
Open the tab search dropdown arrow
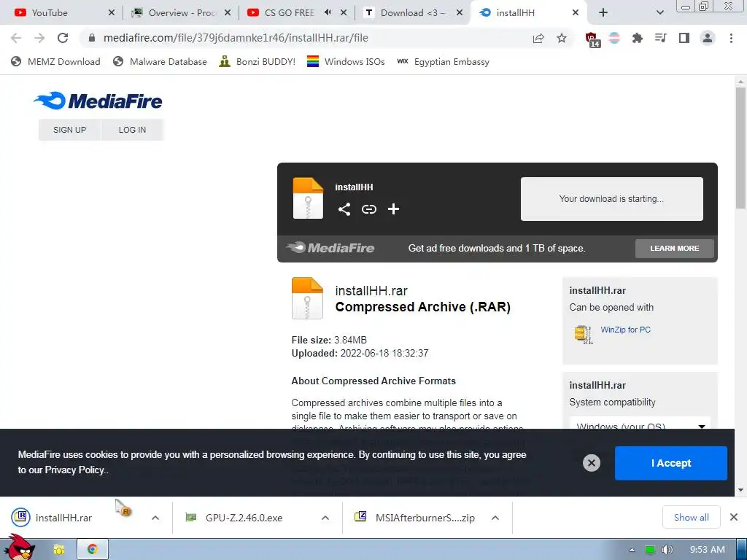click(x=659, y=12)
